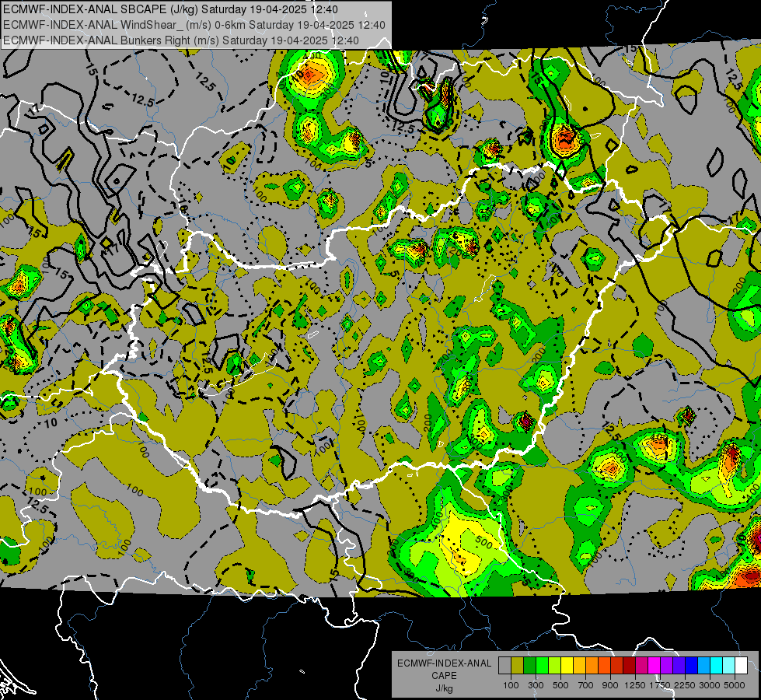Click the legend tick value 700
Screen dimensions: 761x700
pos(586,685)
